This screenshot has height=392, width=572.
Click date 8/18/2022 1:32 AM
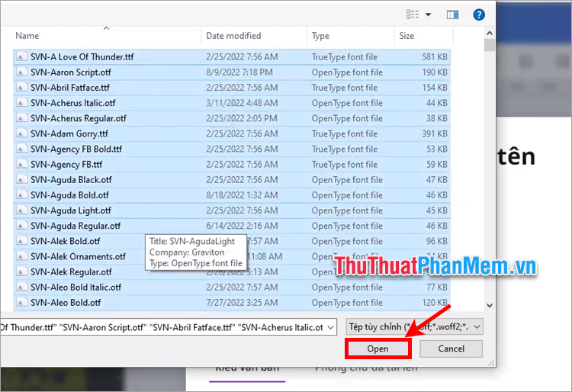242,195
